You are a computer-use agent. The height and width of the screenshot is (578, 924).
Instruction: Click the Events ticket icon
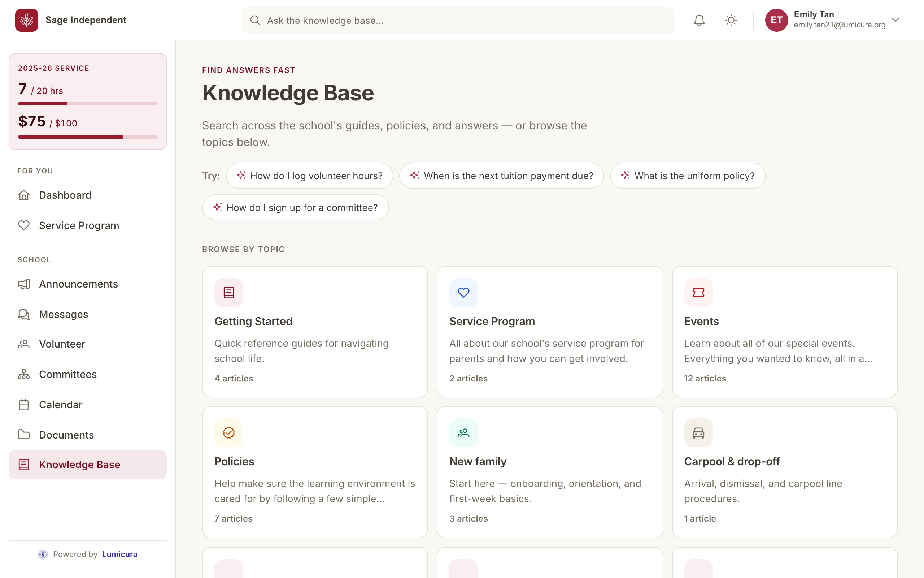[x=698, y=293]
